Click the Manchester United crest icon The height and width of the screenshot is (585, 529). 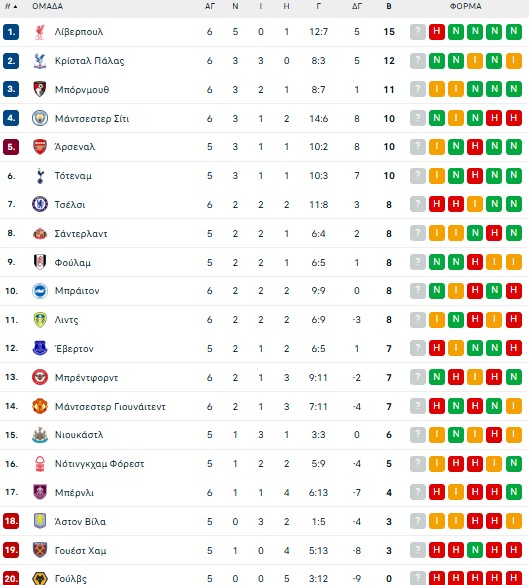coord(40,406)
